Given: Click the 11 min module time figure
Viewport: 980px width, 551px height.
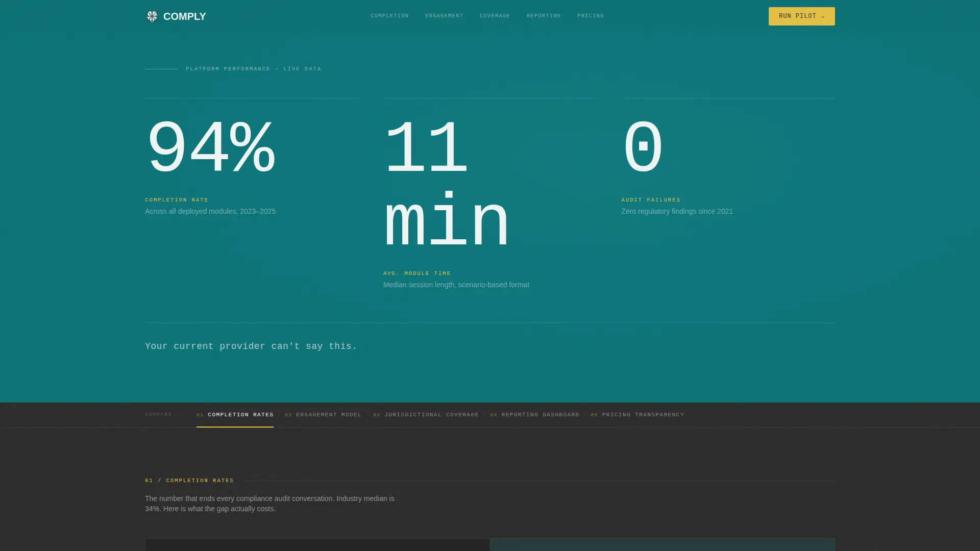Looking at the screenshot, I should [446, 184].
